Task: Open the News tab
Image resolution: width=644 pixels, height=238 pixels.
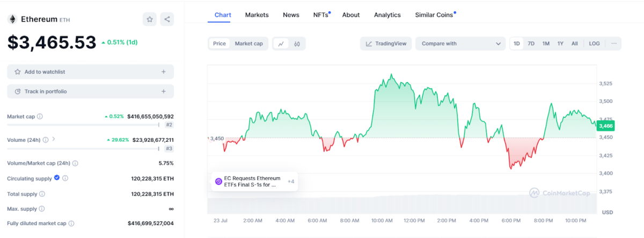Action: pyautogui.click(x=291, y=15)
